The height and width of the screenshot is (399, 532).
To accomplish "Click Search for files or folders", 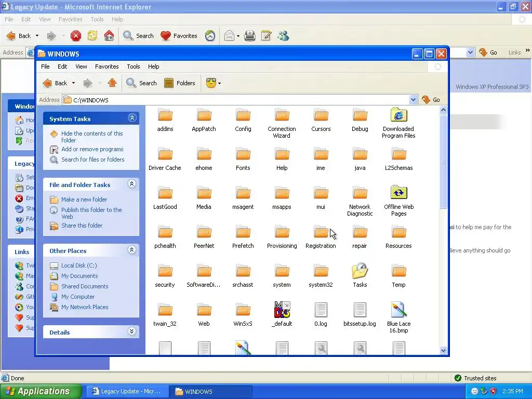I will click(92, 159).
